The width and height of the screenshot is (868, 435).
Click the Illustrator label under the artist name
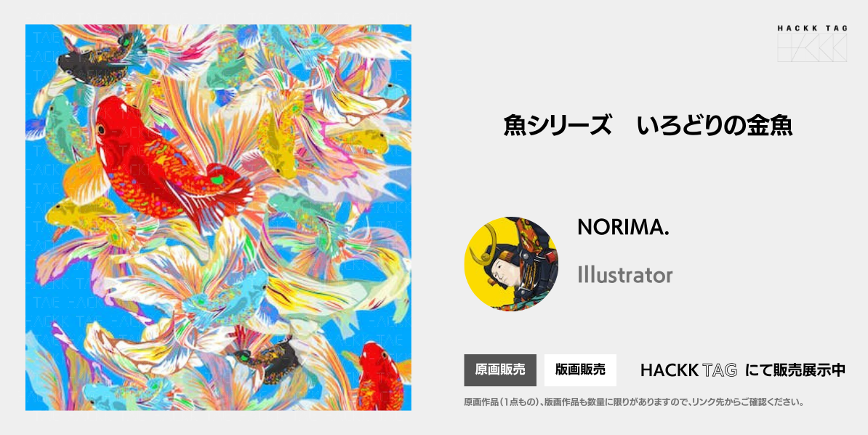(625, 275)
